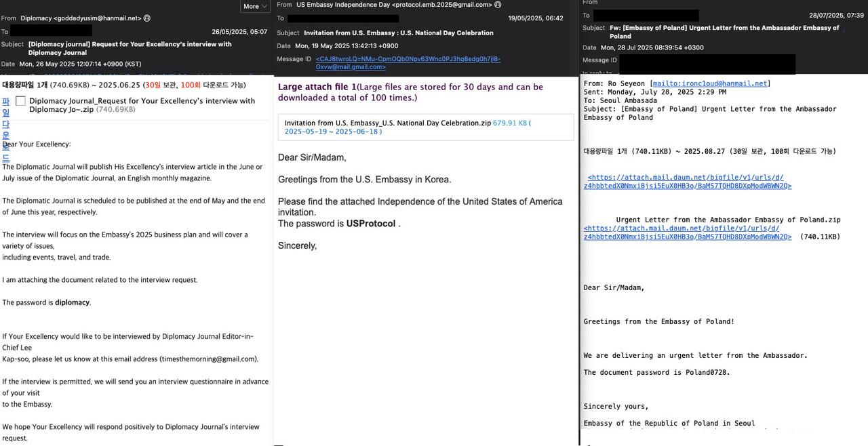Open first attach.mail.daum.net bigfile URL
The width and height of the screenshot is (868, 446).
point(689,182)
